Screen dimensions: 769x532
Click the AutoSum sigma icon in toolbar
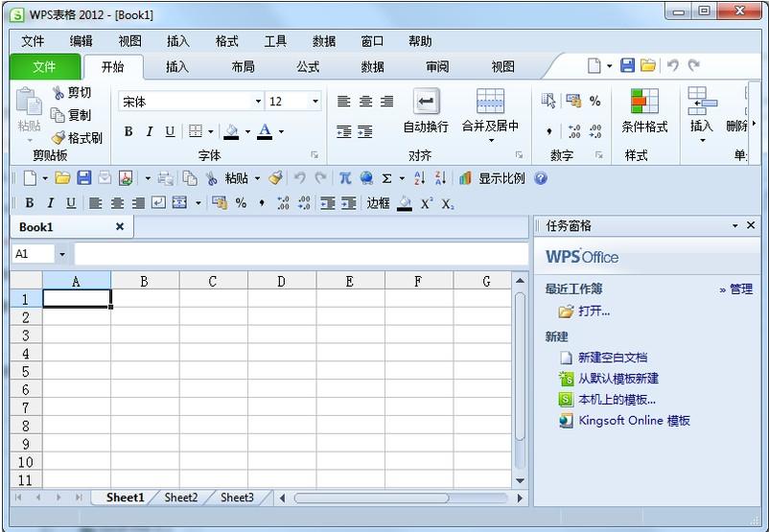387,178
